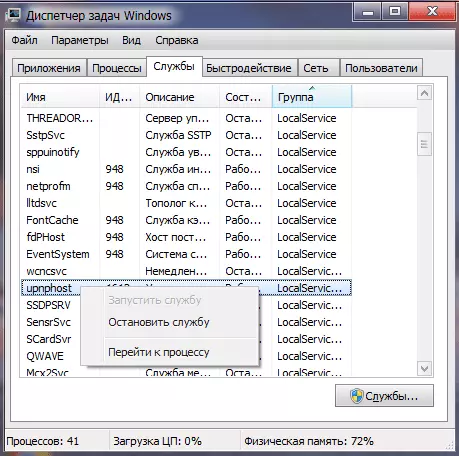
Task: Sort services by Имя column header
Action: pyautogui.click(x=60, y=97)
